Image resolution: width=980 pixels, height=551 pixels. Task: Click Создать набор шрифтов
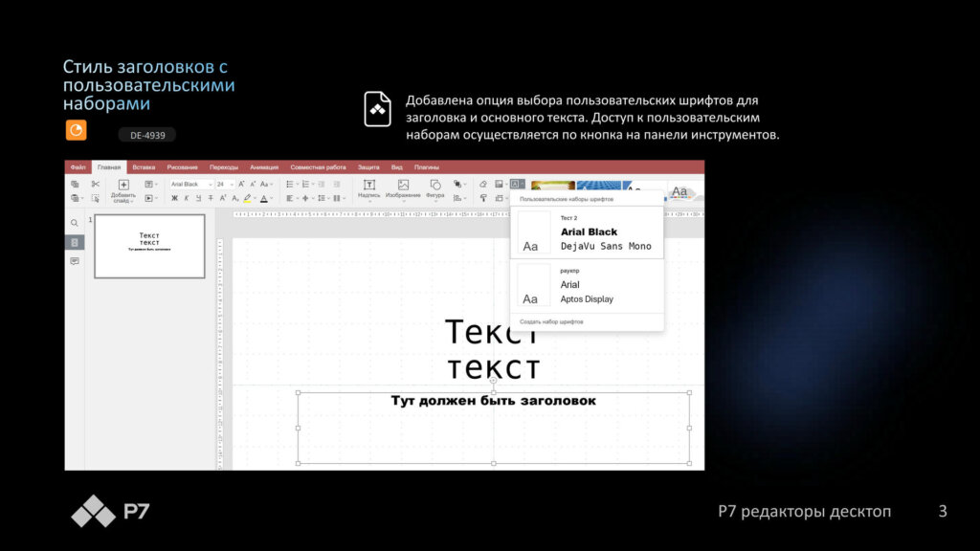coord(551,321)
